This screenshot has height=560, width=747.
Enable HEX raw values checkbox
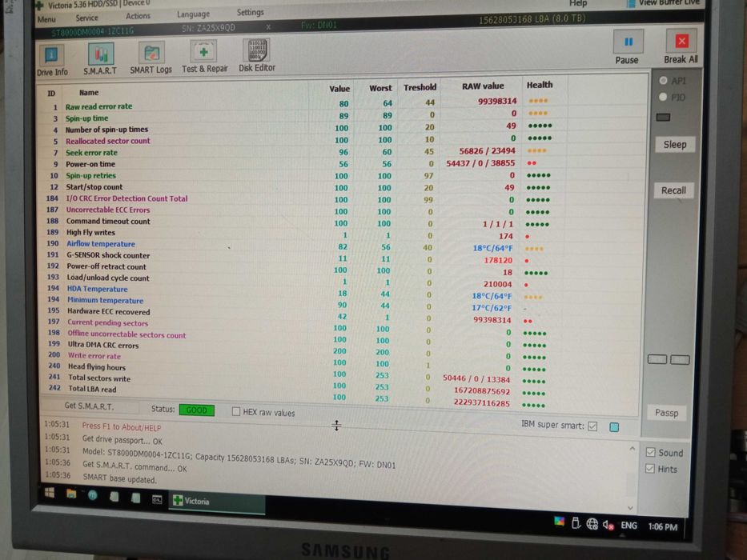236,411
